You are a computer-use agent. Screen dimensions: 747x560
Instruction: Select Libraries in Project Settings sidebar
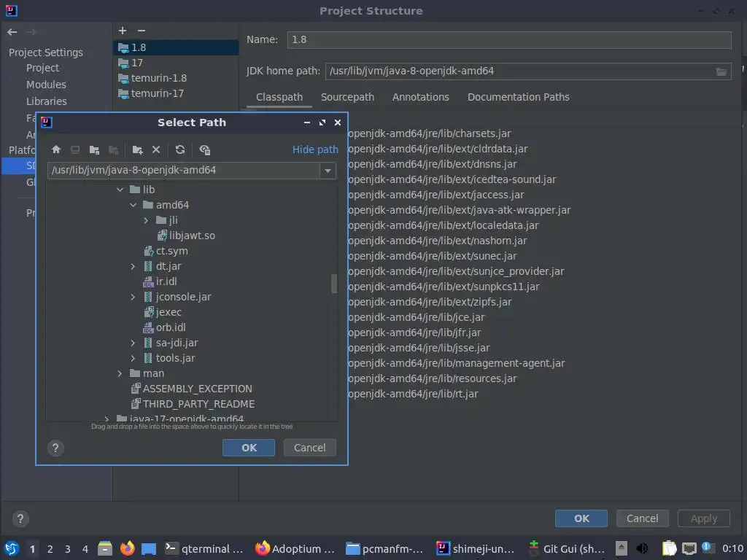tap(47, 101)
